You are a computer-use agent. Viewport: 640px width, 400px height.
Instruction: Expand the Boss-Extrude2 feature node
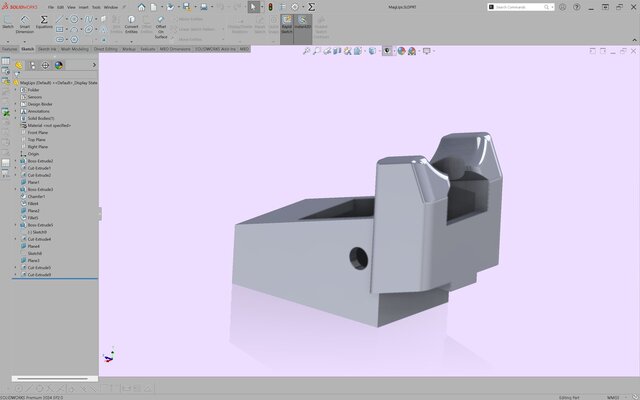(x=15, y=161)
